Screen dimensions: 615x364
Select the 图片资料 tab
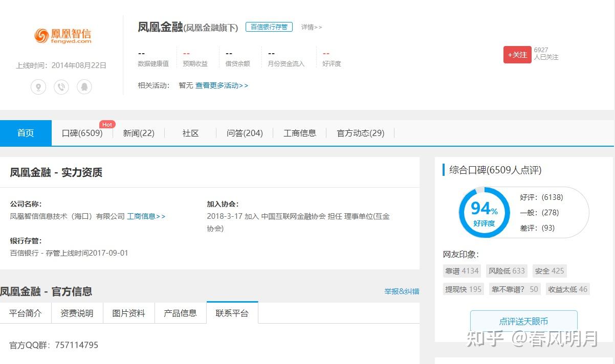pyautogui.click(x=129, y=313)
